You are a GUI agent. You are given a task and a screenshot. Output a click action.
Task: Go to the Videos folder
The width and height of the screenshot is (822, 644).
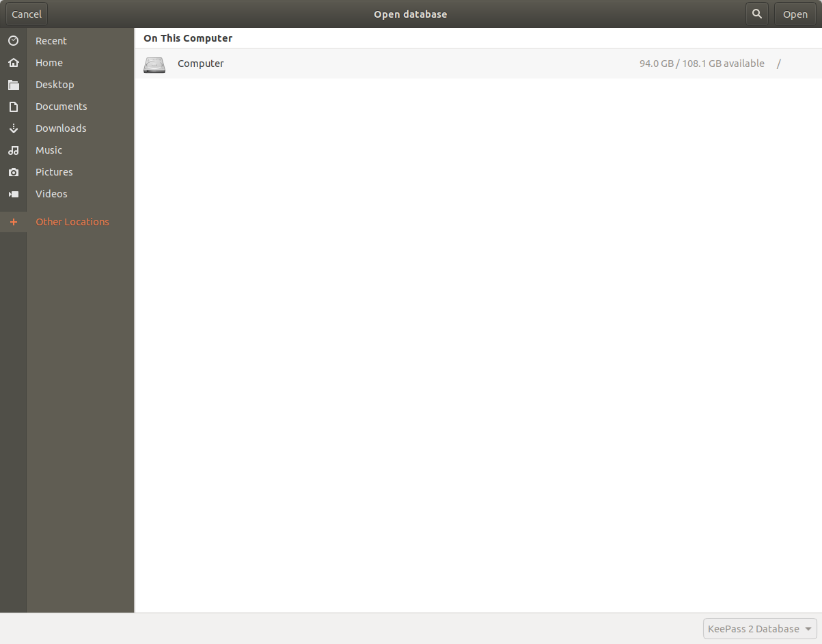[x=51, y=194]
